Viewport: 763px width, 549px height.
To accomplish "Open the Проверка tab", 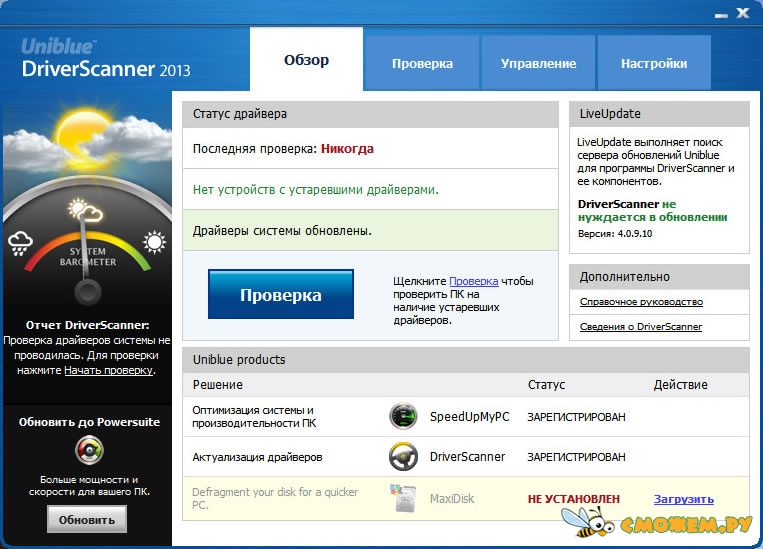I will point(422,63).
